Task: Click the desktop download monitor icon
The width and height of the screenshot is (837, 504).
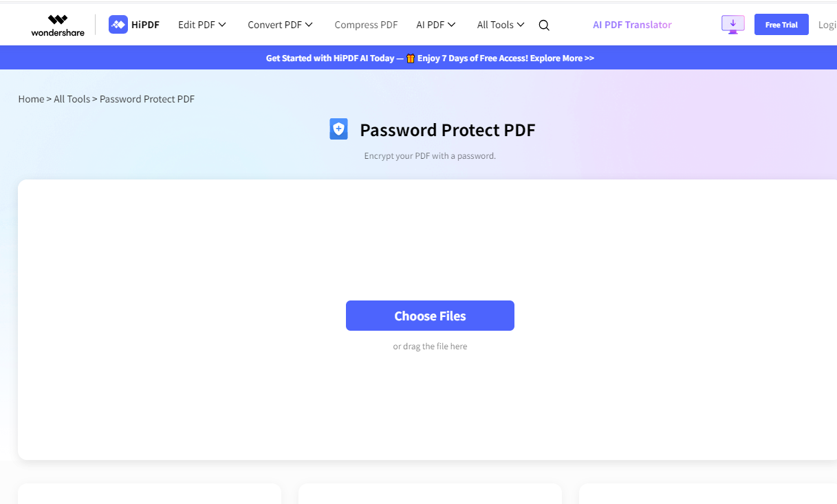Action: (733, 25)
